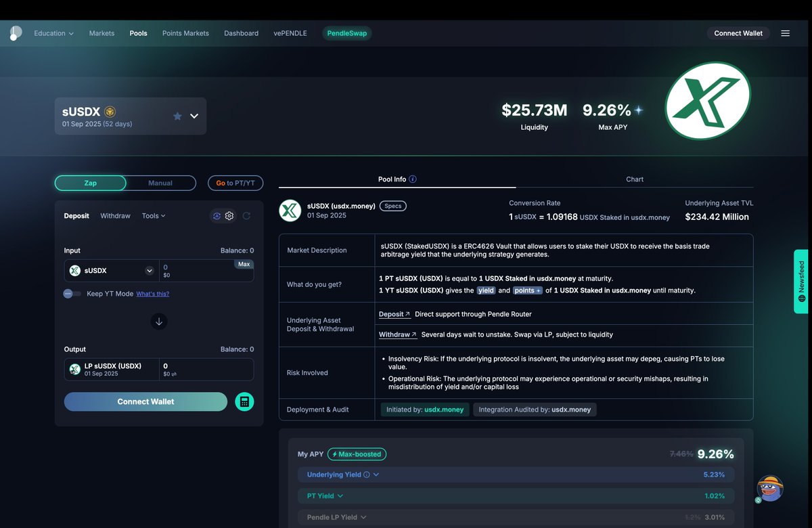
Task: Open the hamburger menu in the top bar
Action: [785, 33]
